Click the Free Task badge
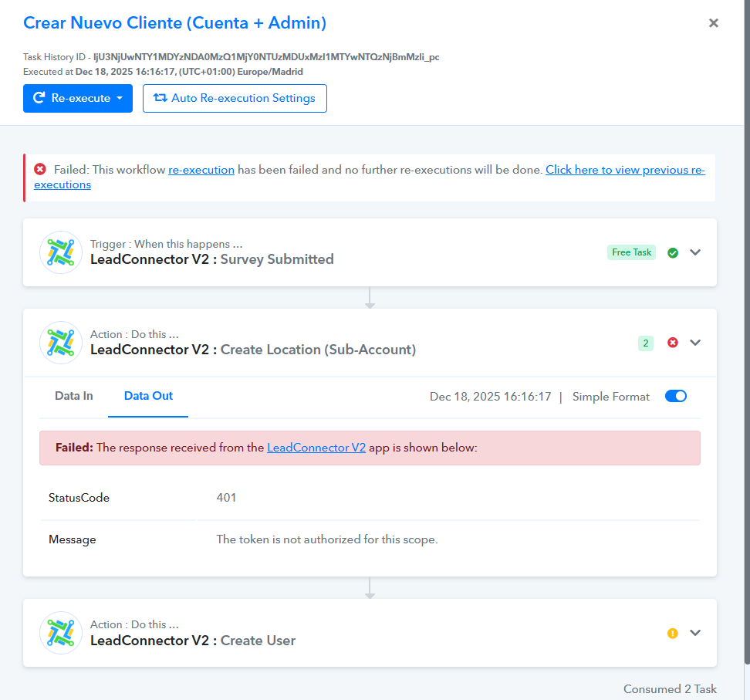Viewport: 750px width, 700px height. (631, 252)
